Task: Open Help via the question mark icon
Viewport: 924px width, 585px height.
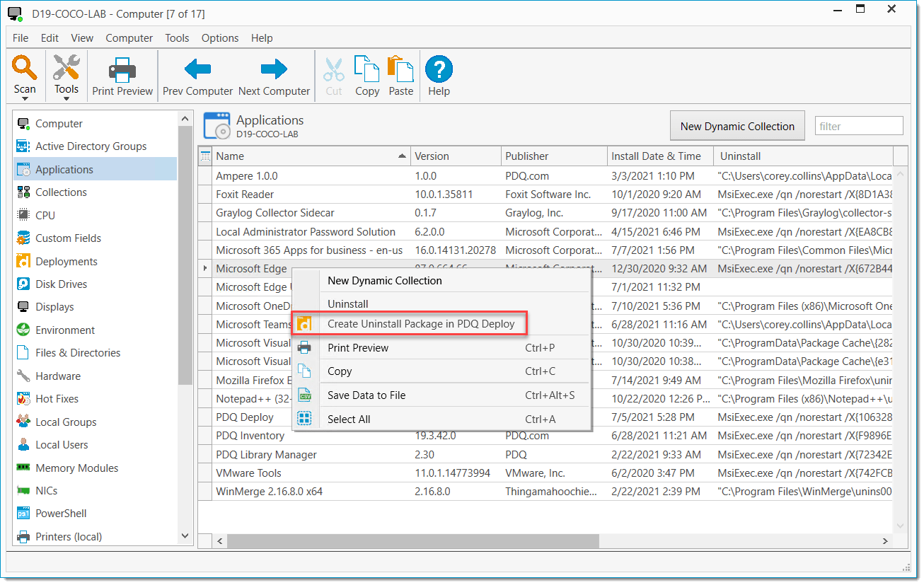Action: tap(439, 71)
